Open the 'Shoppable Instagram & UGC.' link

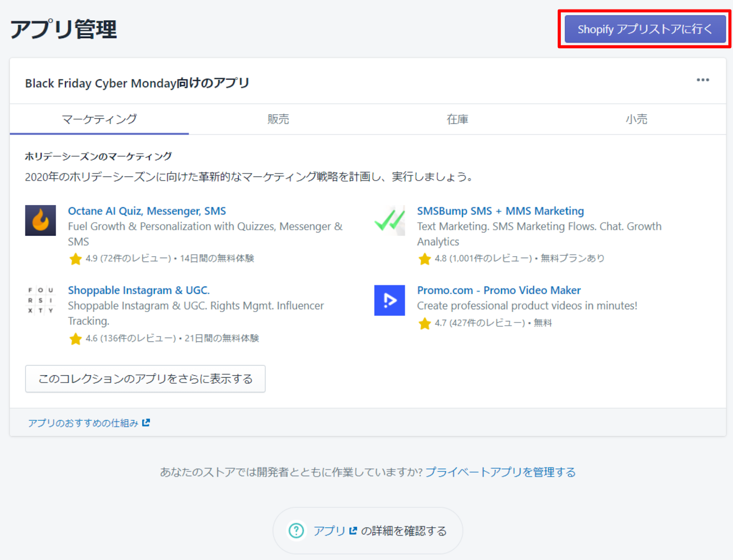pyautogui.click(x=139, y=290)
